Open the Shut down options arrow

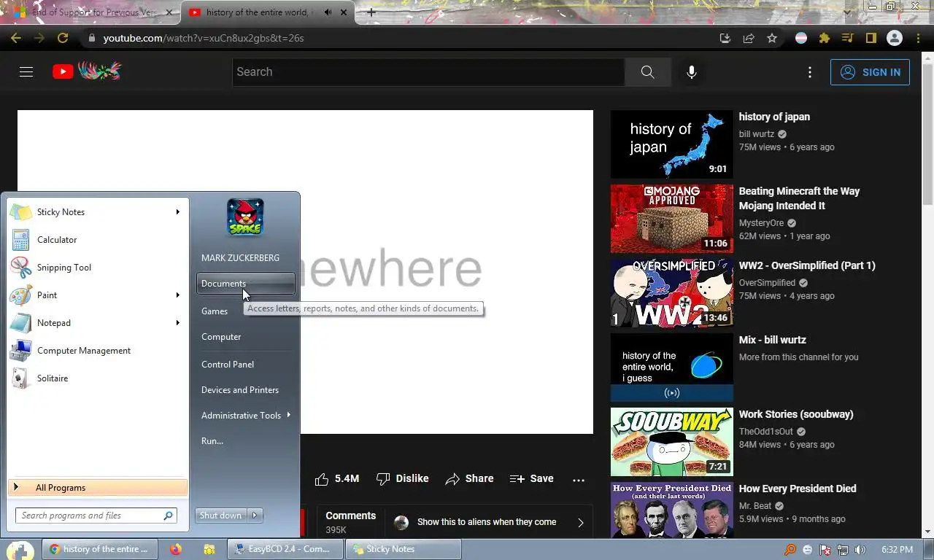[x=255, y=516]
